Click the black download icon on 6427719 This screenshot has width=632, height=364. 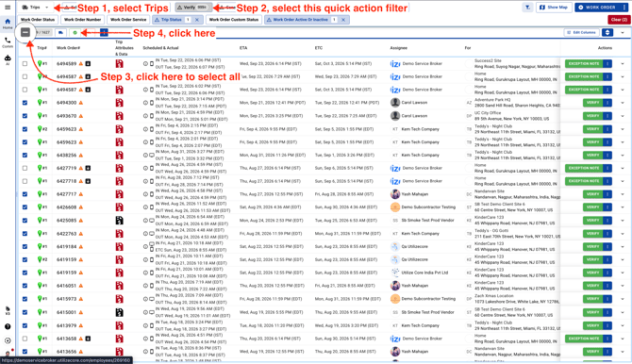coord(88,168)
